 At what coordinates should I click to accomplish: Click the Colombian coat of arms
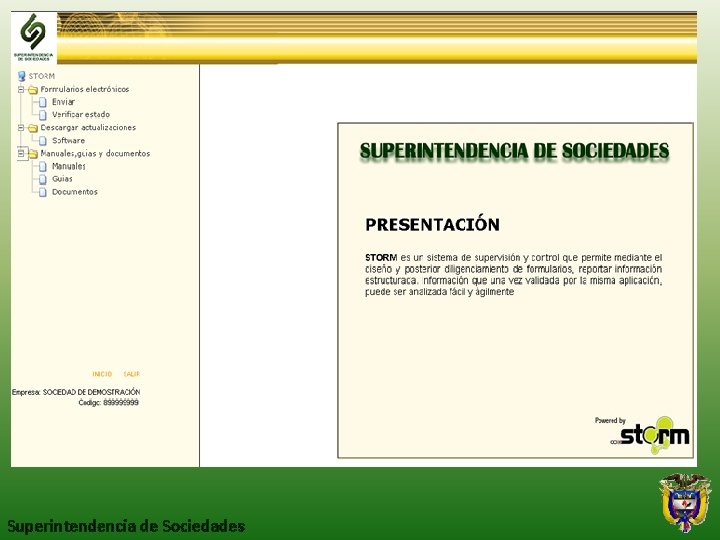685,502
